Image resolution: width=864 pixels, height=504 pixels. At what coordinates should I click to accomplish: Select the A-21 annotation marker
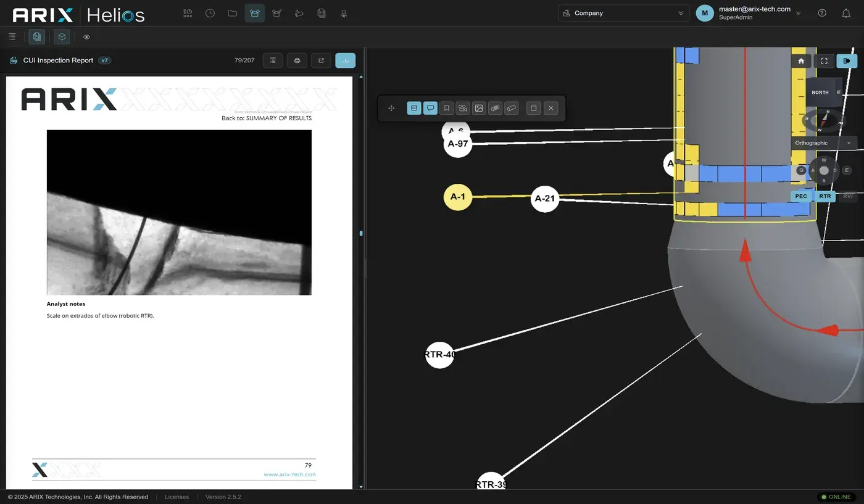point(545,198)
